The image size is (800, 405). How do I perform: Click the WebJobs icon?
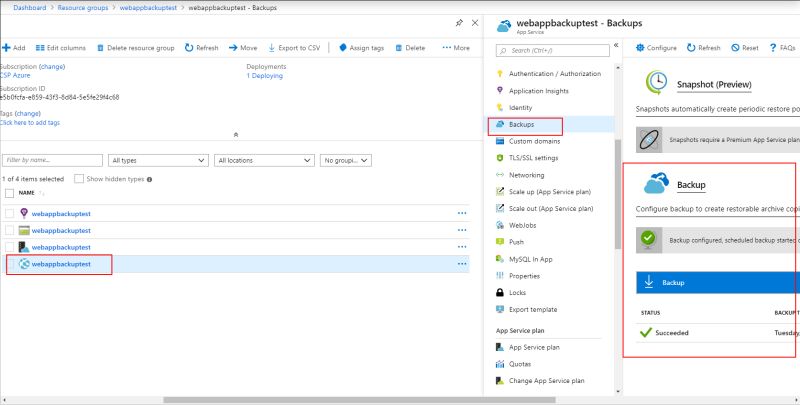coord(500,225)
